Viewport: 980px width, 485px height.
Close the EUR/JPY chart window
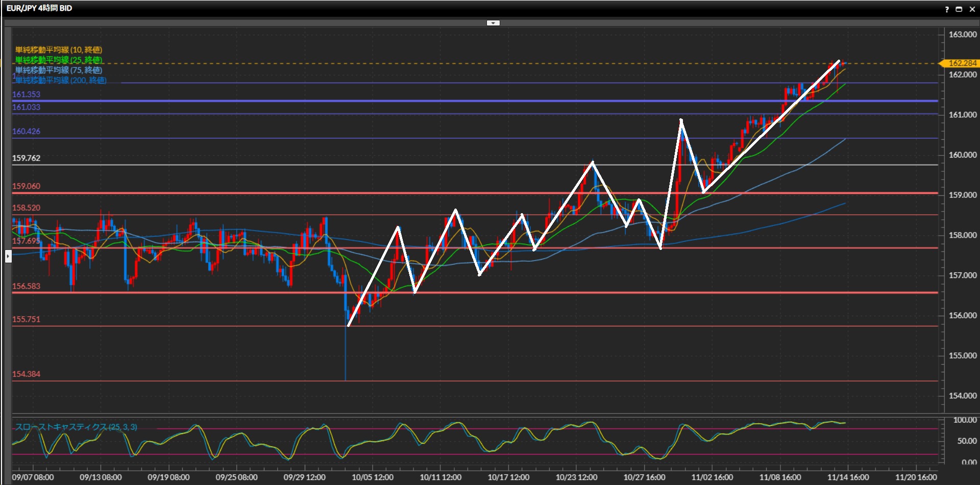(x=972, y=9)
